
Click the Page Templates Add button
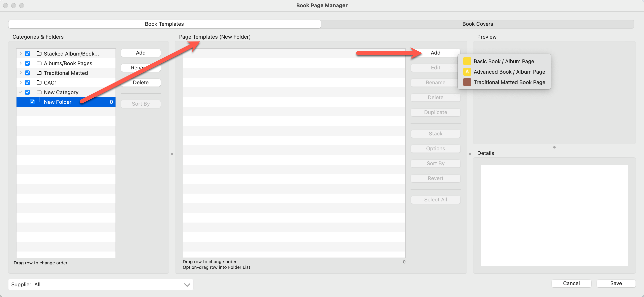[x=435, y=53]
